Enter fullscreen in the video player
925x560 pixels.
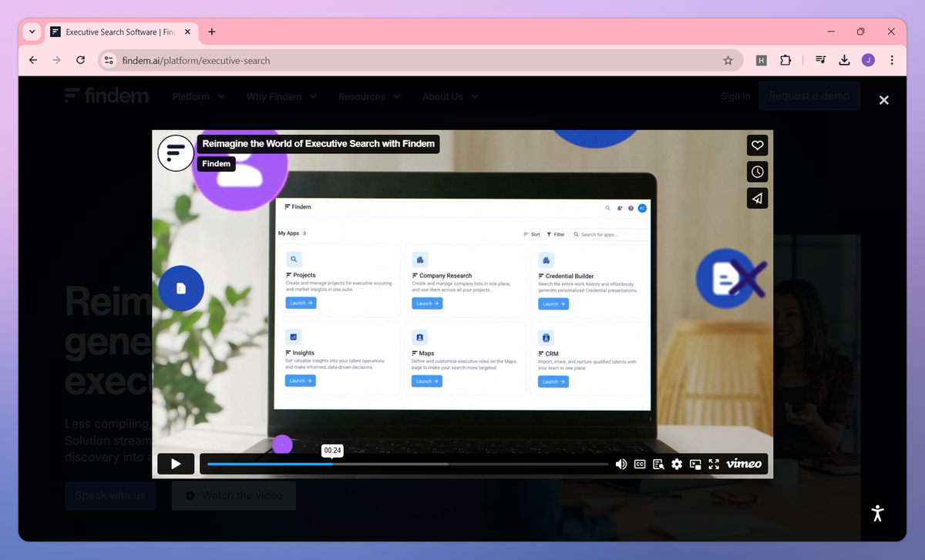(714, 464)
